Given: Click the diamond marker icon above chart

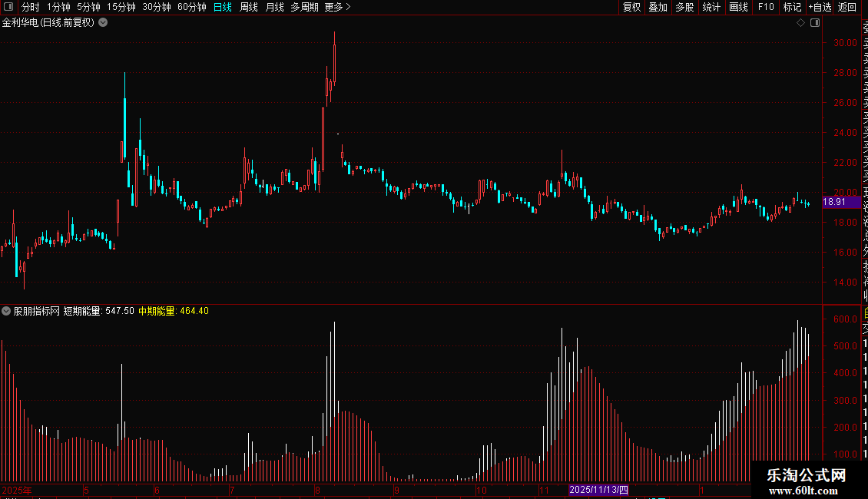Looking at the screenshot, I should click(x=800, y=23).
